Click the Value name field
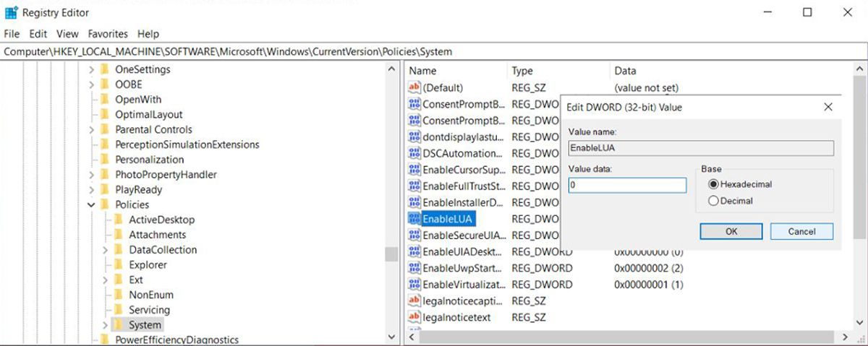Image resolution: width=868 pixels, height=346 pixels. (x=701, y=148)
